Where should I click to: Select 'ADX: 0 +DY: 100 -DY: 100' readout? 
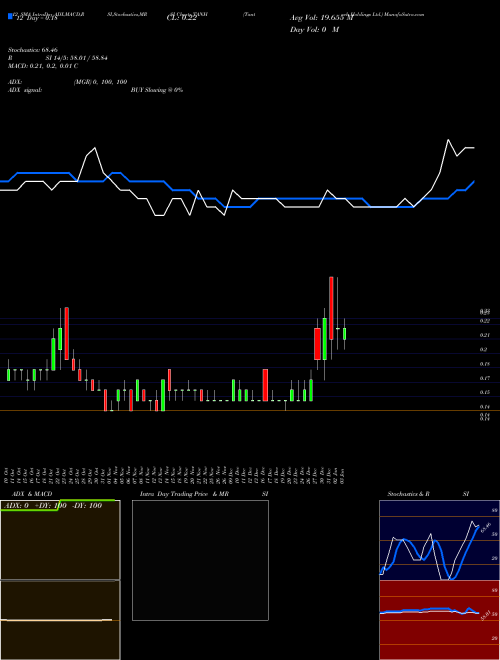(53, 506)
